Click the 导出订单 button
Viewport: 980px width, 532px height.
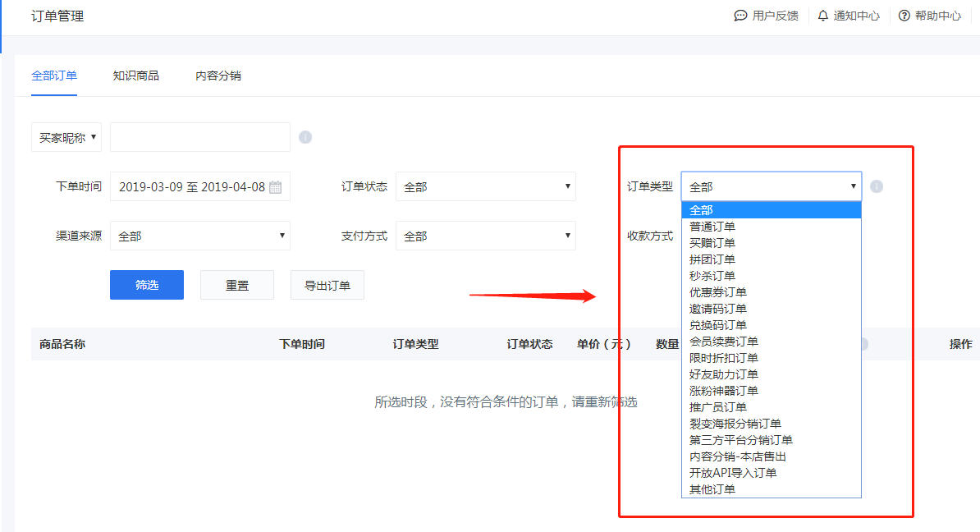click(327, 285)
